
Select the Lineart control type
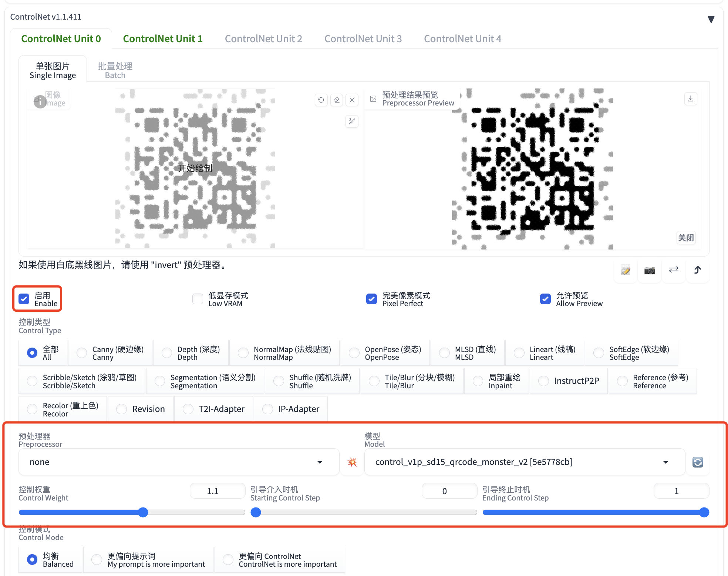545,353
